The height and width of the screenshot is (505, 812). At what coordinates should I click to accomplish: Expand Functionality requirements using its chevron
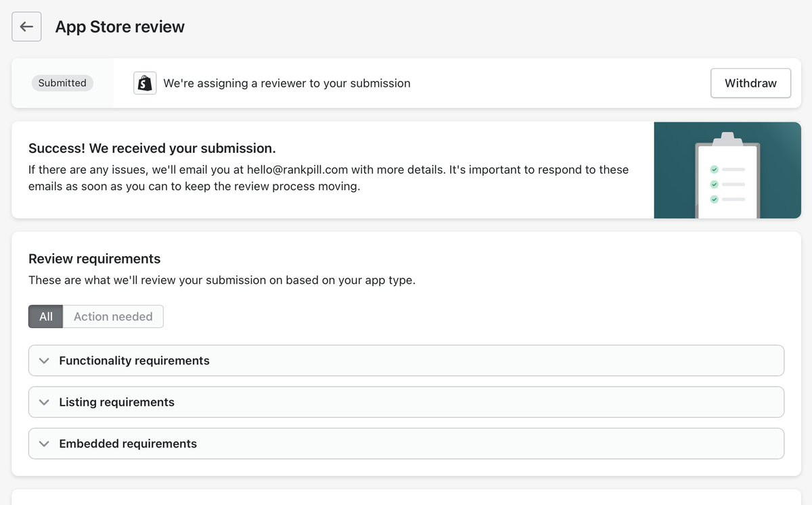45,361
